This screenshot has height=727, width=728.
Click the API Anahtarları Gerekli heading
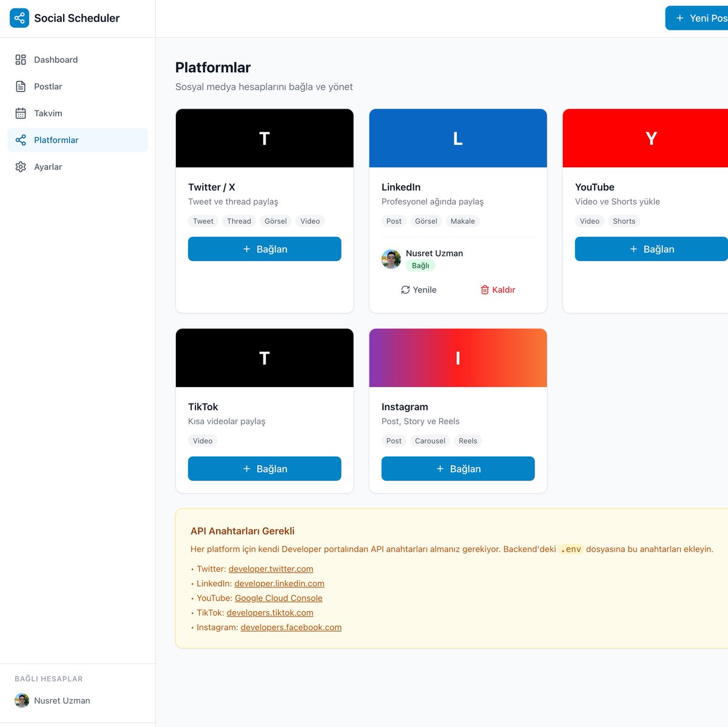[x=243, y=531]
